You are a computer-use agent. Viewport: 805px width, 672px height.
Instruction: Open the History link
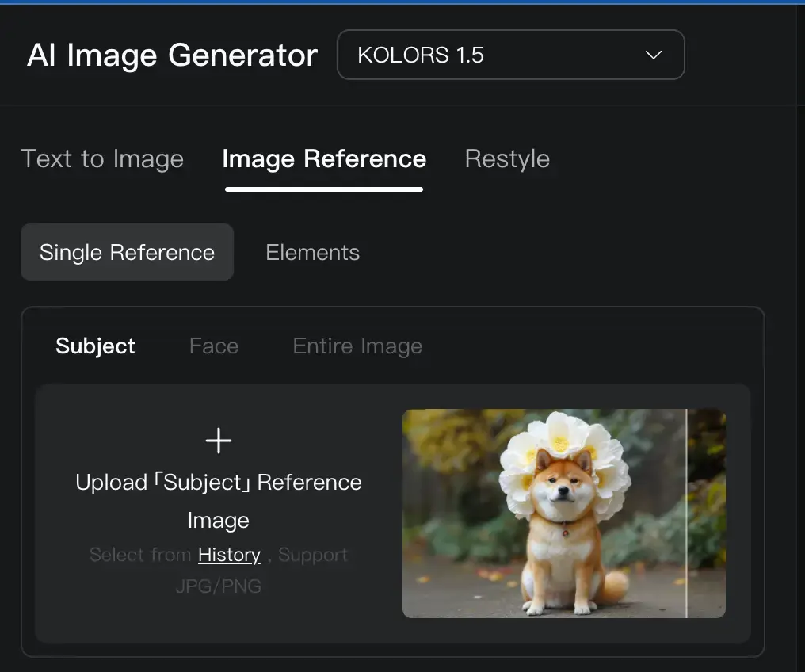229,555
